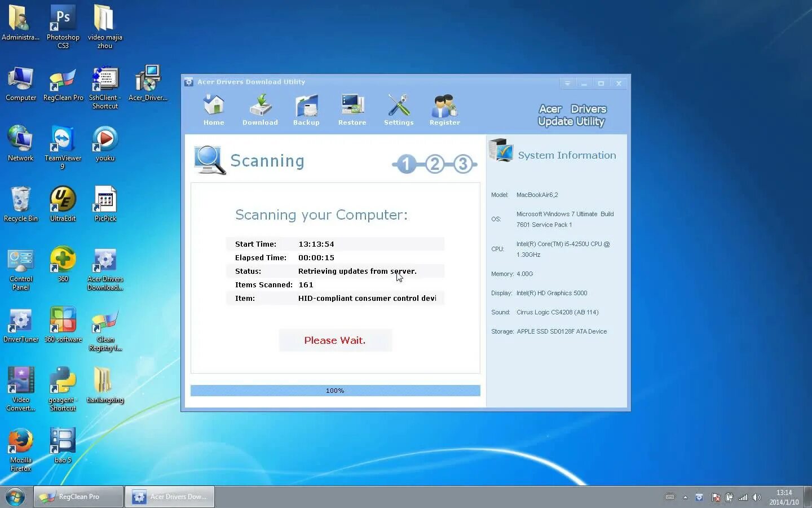Click the Scanning magnifier icon
Image resolution: width=812 pixels, height=508 pixels.
[x=210, y=160]
